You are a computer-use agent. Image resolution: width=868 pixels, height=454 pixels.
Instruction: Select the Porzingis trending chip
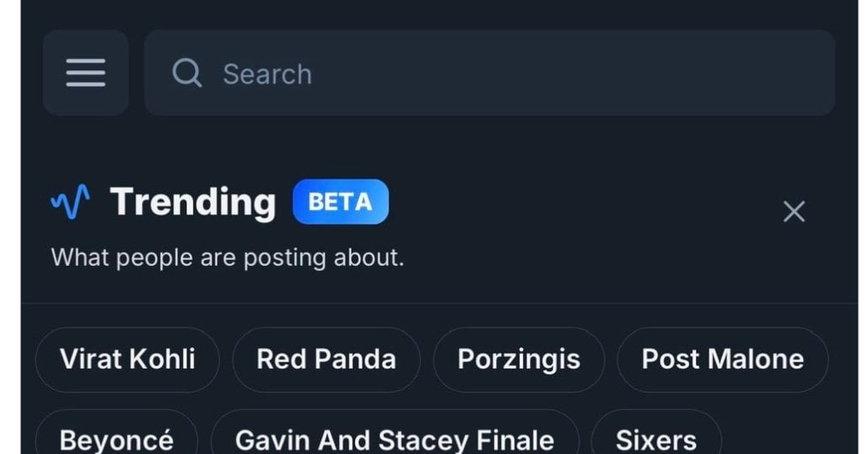point(519,359)
